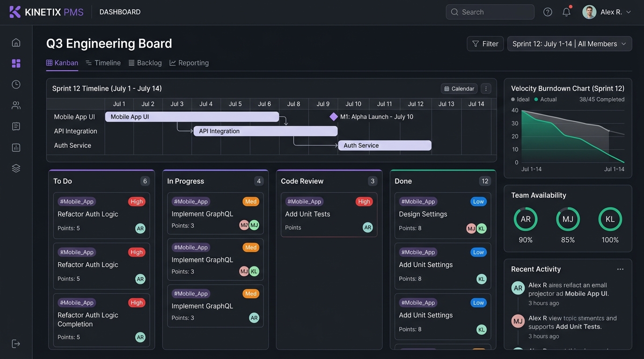Image resolution: width=644 pixels, height=359 pixels.
Task: Click the logout icon in the sidebar
Action: (16, 344)
